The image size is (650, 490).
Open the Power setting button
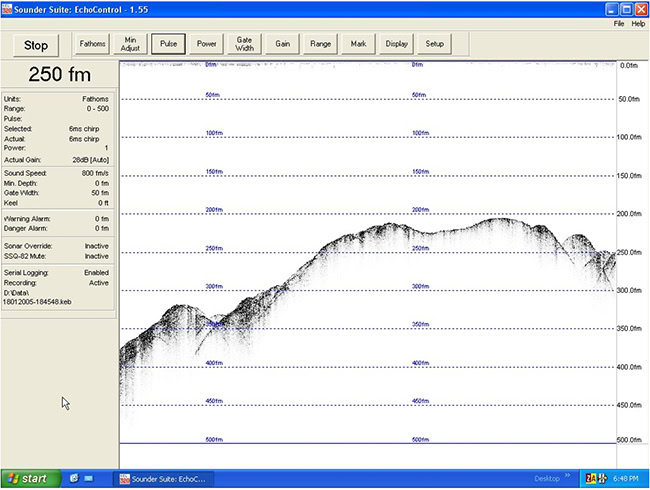(206, 44)
